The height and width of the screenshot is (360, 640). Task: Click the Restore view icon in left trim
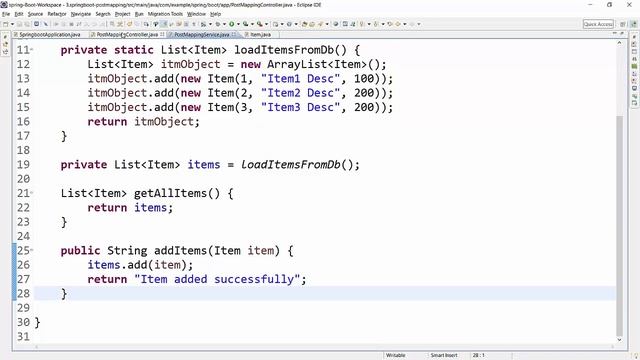tap(5, 37)
